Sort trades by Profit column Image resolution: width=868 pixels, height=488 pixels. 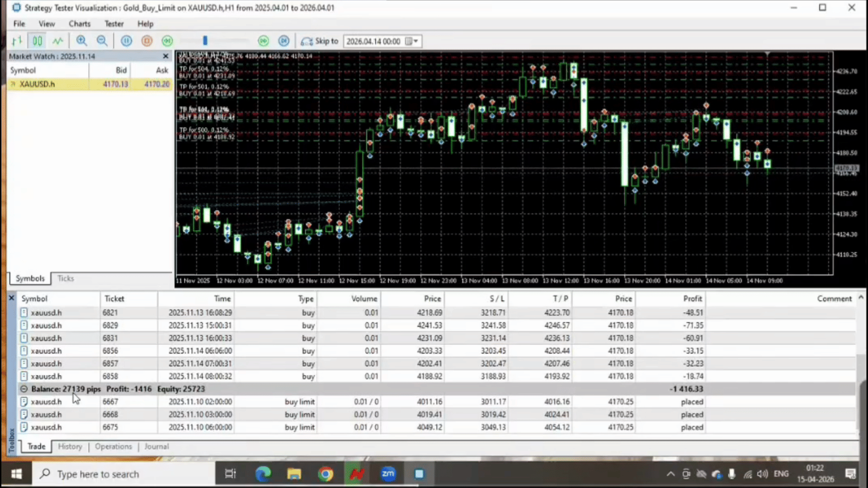coord(670,299)
